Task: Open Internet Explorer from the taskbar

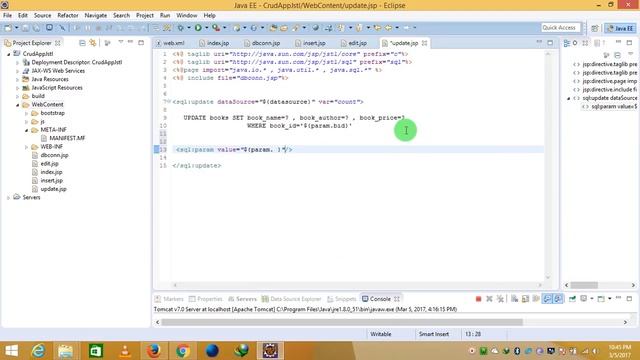Action: pos(38,351)
